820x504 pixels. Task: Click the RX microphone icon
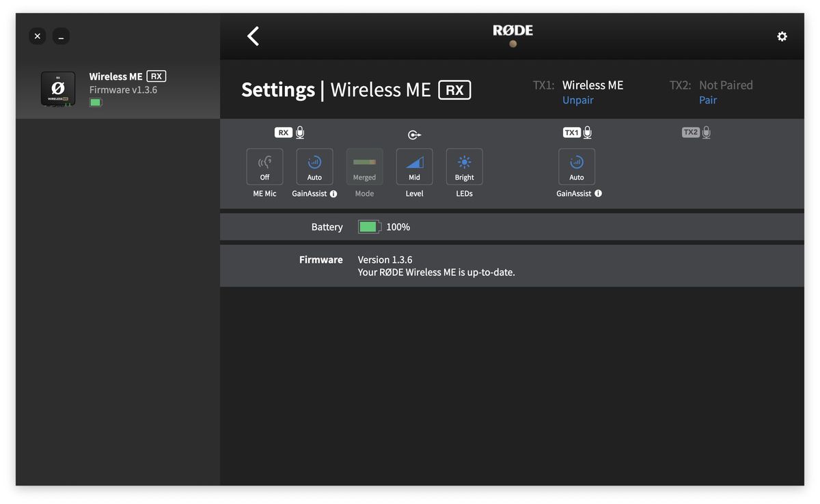coord(300,132)
